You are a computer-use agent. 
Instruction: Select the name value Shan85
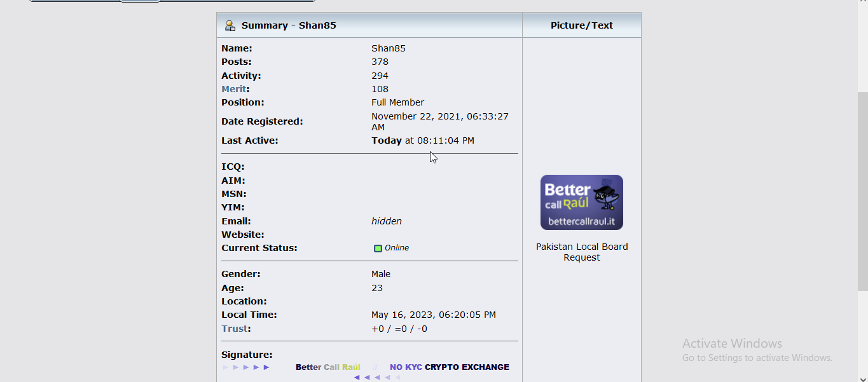(x=389, y=48)
